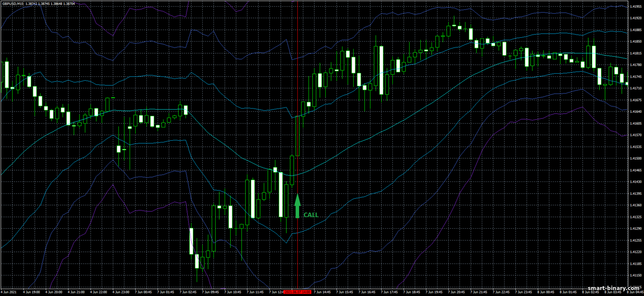
Task: Click the 1.41430 price axis label
Action: 635,182
